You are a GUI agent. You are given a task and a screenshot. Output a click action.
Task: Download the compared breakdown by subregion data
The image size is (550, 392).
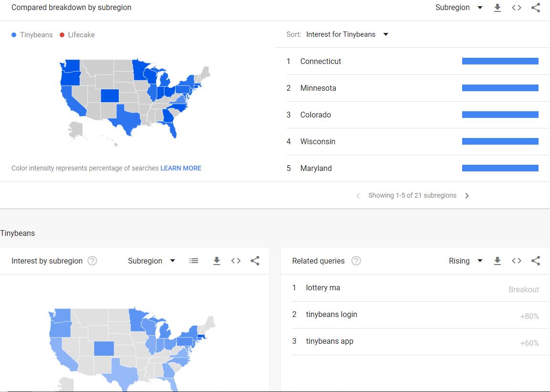coord(497,8)
